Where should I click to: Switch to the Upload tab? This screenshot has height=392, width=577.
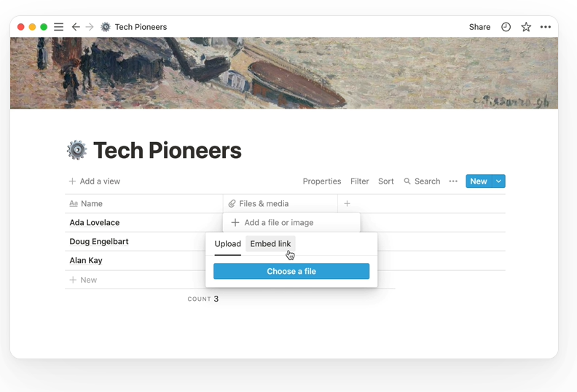click(x=228, y=243)
